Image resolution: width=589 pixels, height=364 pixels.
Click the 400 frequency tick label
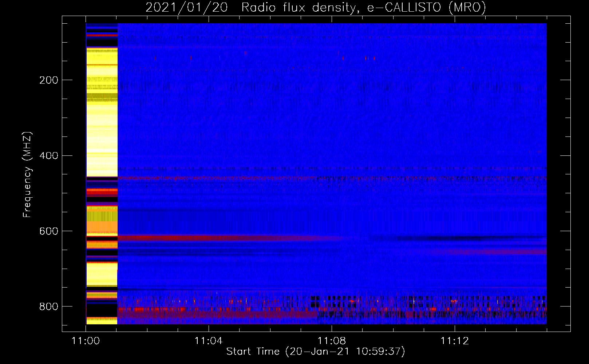pyautogui.click(x=49, y=156)
